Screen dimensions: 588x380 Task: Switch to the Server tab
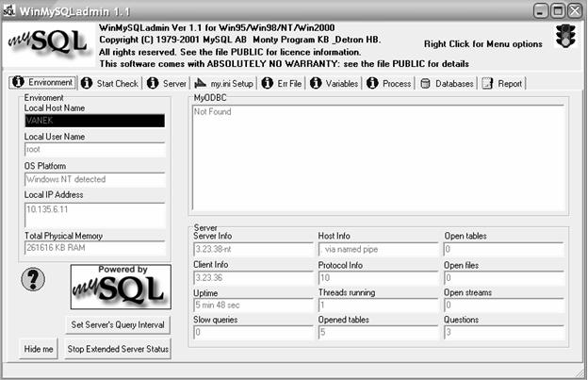coord(167,83)
